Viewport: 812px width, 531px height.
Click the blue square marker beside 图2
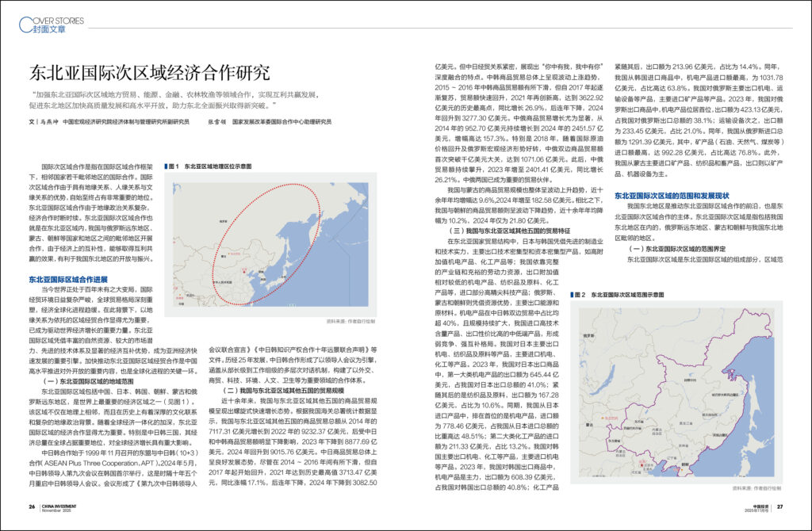573,294
